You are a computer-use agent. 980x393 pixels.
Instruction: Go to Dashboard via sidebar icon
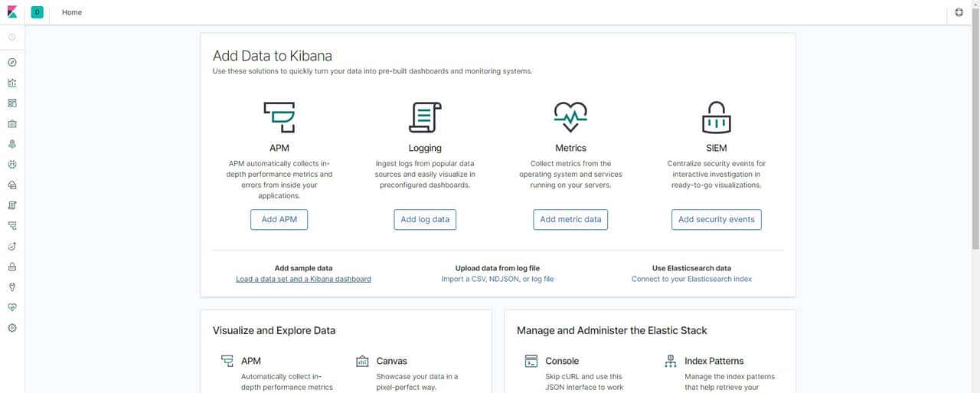(12, 103)
